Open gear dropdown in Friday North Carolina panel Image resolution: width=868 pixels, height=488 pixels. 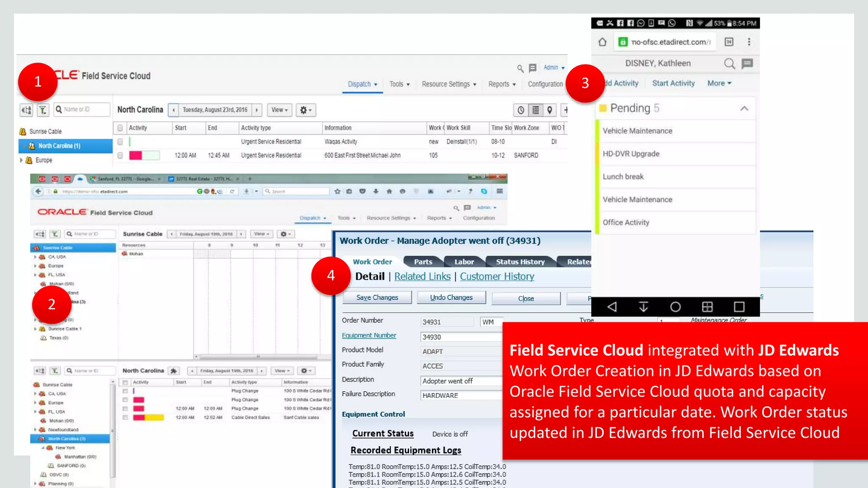pyautogui.click(x=306, y=371)
